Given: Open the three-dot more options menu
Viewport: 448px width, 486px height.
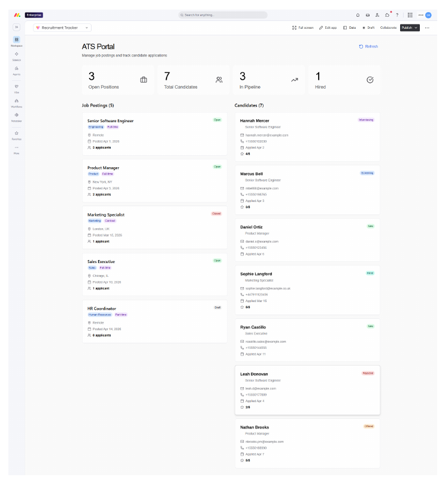Looking at the screenshot, I should (427, 28).
